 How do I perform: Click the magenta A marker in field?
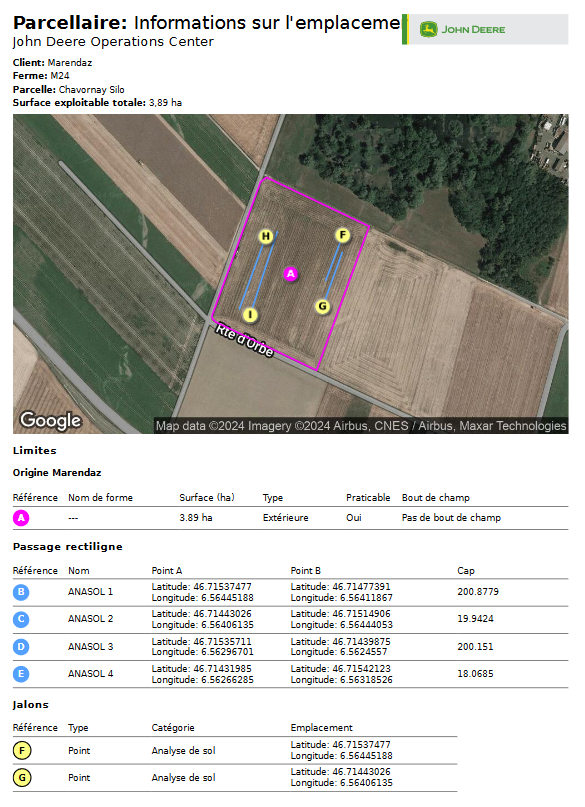point(291,274)
